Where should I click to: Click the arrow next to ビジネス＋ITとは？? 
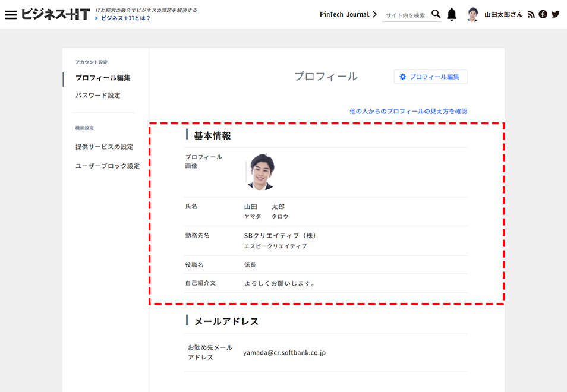[x=97, y=17]
